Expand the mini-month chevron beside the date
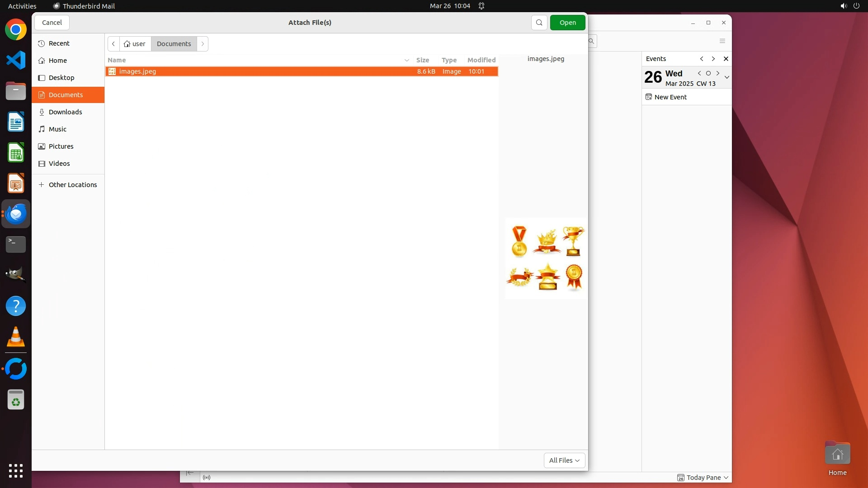The height and width of the screenshot is (488, 868). point(727,77)
